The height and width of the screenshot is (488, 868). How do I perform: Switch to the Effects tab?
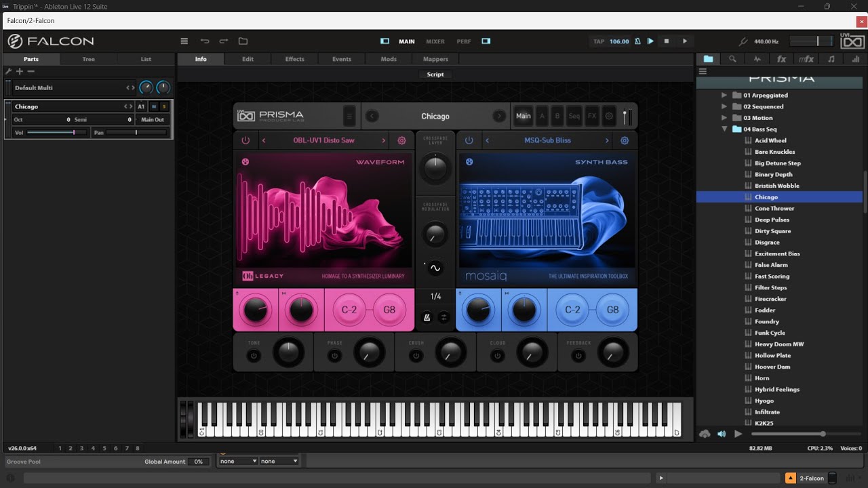(294, 59)
